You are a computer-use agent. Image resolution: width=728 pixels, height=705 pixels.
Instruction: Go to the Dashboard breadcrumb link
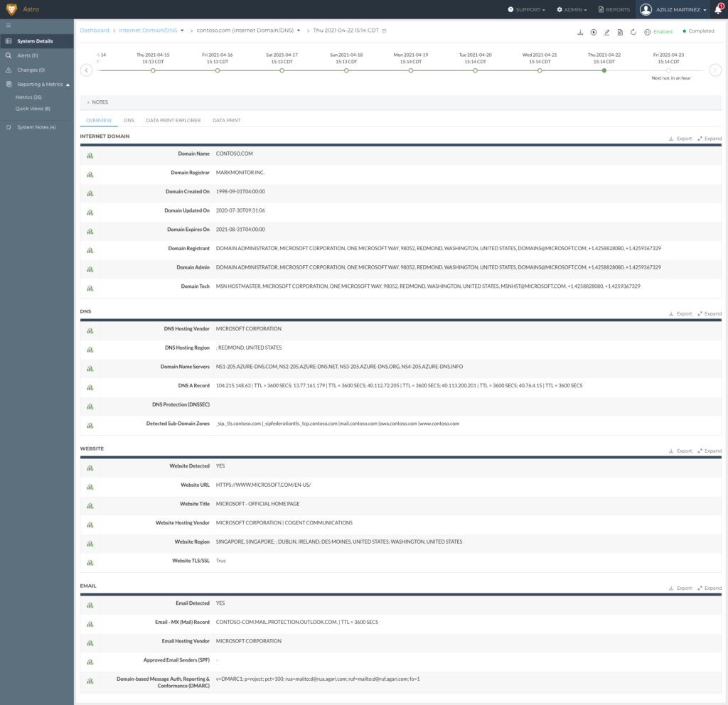coord(95,31)
